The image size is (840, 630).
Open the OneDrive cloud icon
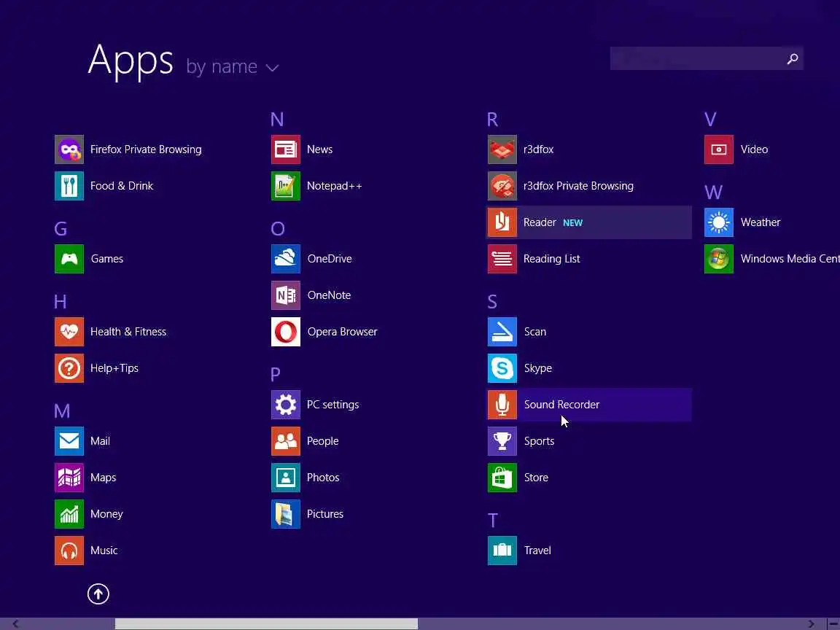286,259
